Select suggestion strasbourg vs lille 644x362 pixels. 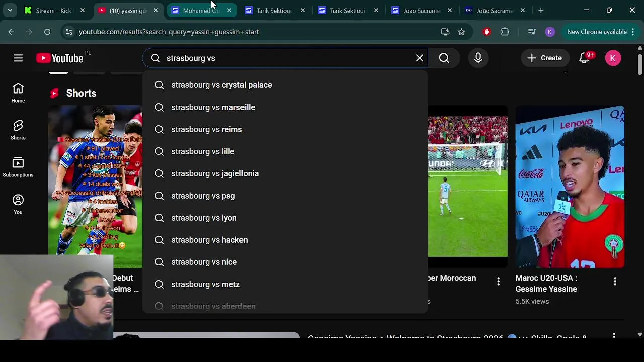click(x=285, y=151)
